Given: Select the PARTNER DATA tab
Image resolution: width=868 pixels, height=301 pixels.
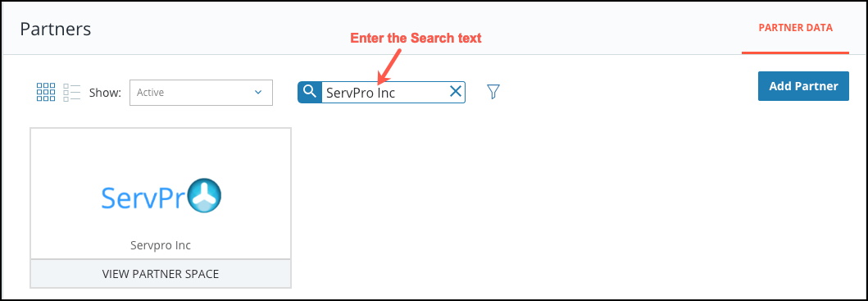Looking at the screenshot, I should click(795, 28).
